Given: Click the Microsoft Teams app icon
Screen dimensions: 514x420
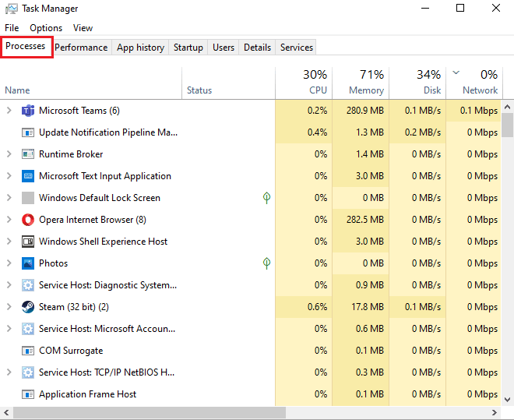Looking at the screenshot, I should pos(28,111).
